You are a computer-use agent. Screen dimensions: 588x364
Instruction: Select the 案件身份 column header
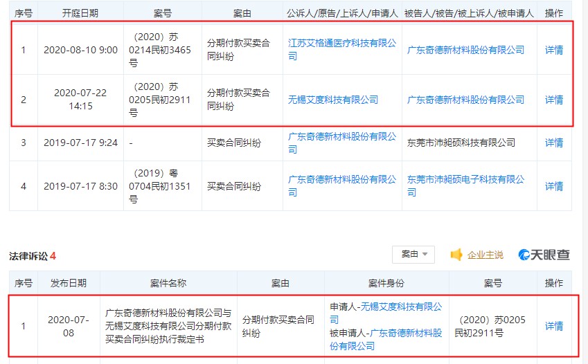386,283
